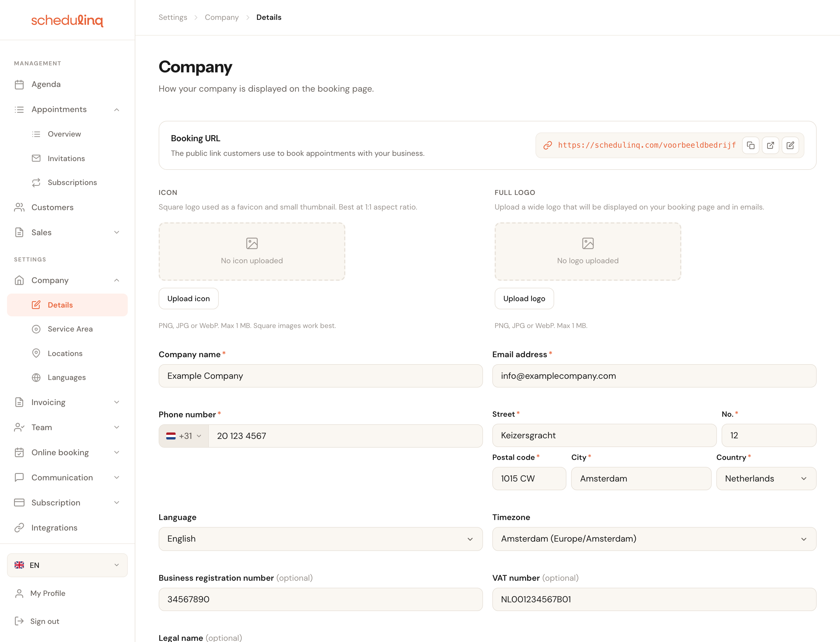Click the Subscription card icon
This screenshot has height=642, width=840.
(x=19, y=503)
